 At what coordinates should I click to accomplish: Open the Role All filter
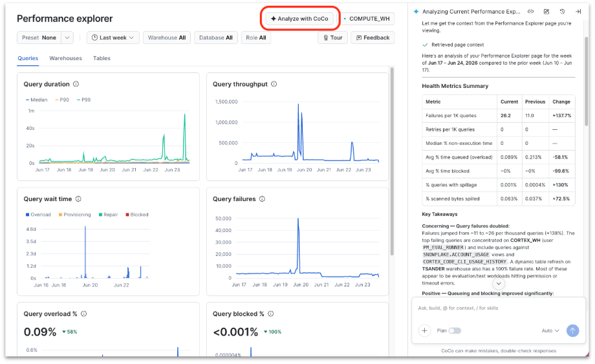click(x=255, y=37)
